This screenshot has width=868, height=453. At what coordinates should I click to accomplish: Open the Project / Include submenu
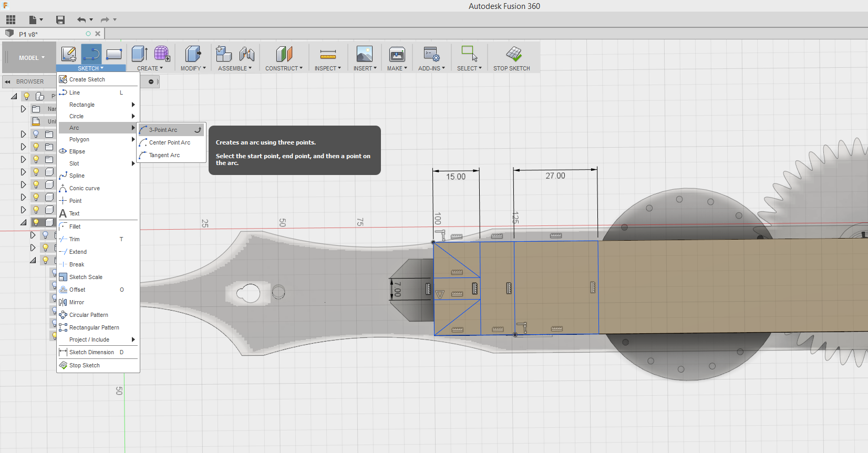click(x=98, y=339)
